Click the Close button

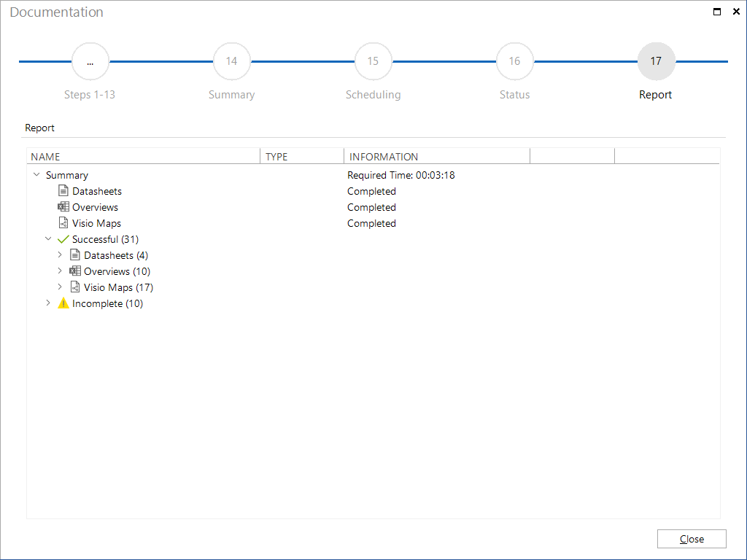coord(692,539)
